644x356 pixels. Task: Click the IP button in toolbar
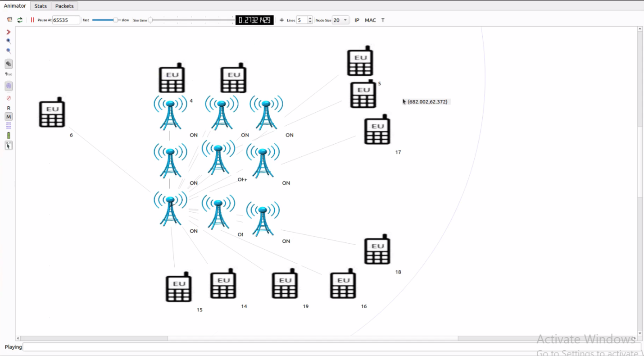357,20
